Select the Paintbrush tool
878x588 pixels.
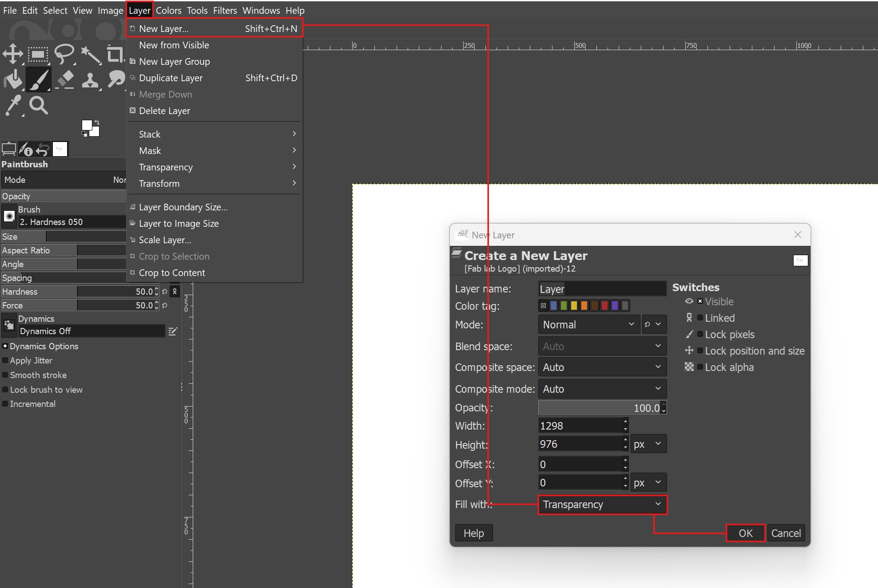coord(39,79)
